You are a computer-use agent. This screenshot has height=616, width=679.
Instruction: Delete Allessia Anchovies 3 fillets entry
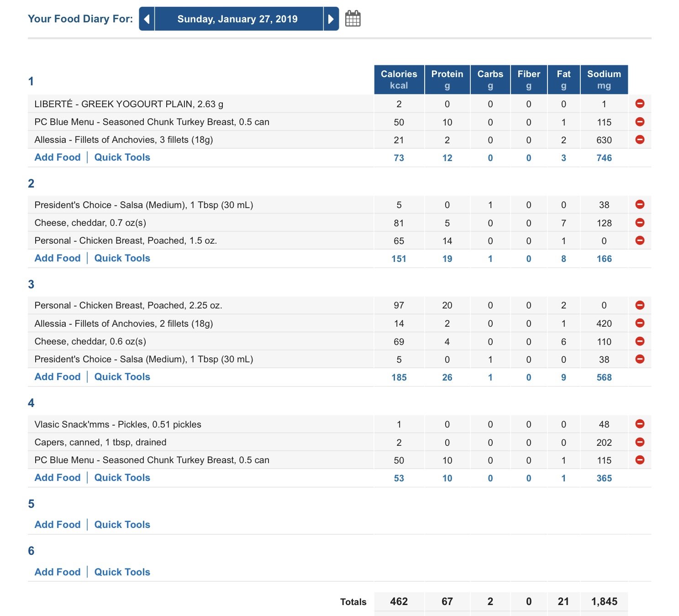pos(640,140)
